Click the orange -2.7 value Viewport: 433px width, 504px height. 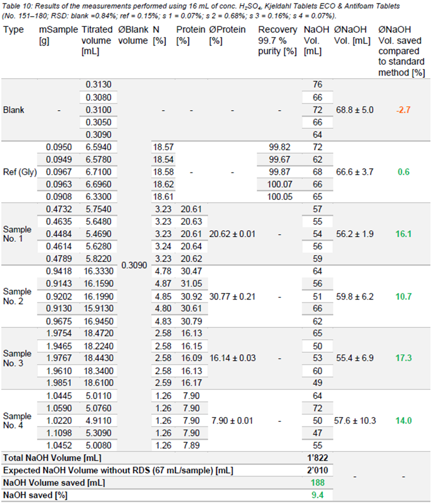(403, 110)
